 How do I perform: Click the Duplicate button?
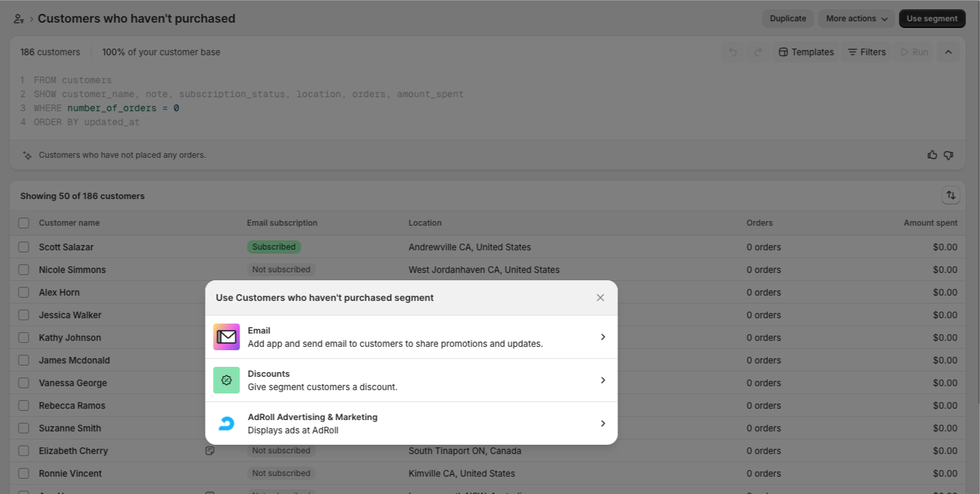tap(788, 19)
